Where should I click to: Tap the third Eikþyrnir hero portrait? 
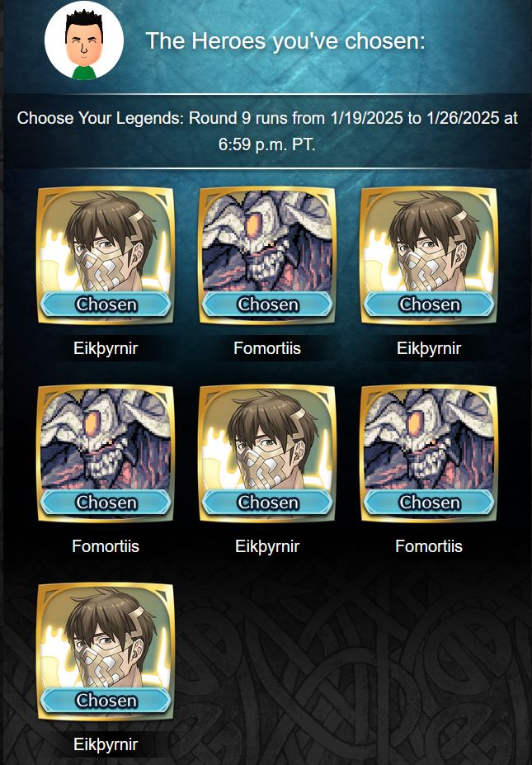(x=267, y=454)
